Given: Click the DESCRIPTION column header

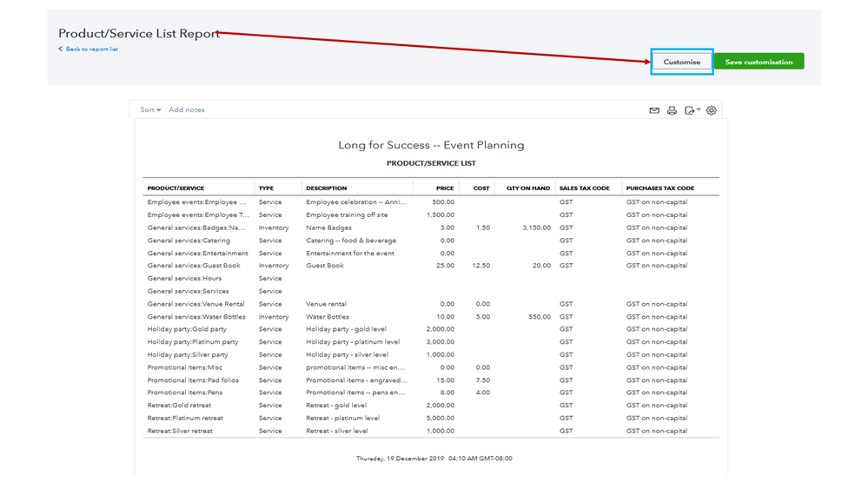Looking at the screenshot, I should 326,188.
